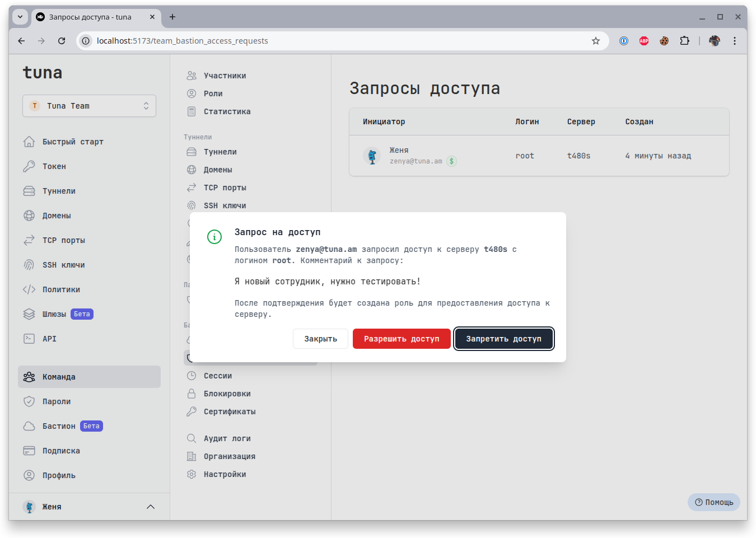
Task: Switch to the Команда section
Action: point(59,376)
